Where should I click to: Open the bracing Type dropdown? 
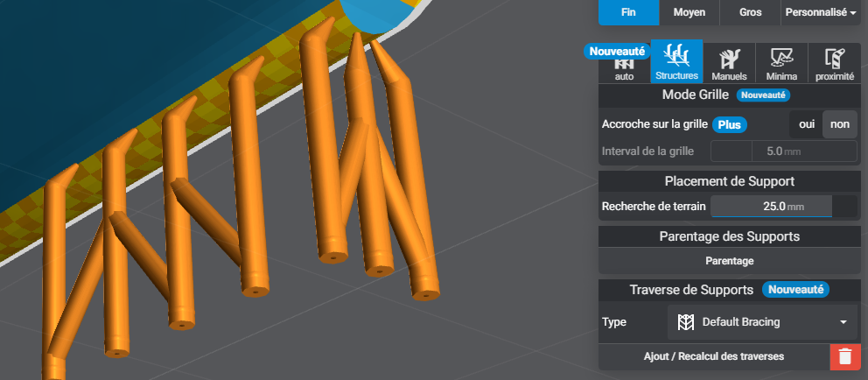(762, 322)
